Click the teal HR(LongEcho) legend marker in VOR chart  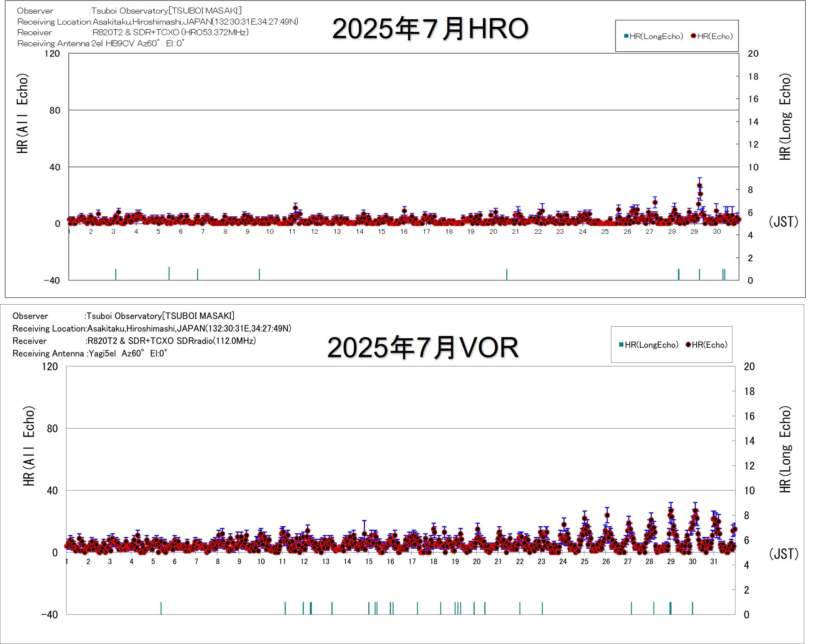(621, 344)
